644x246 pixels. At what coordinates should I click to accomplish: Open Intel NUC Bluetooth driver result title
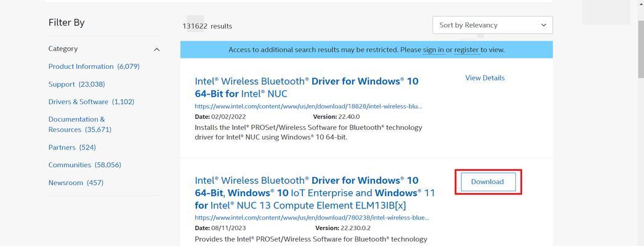[307, 87]
